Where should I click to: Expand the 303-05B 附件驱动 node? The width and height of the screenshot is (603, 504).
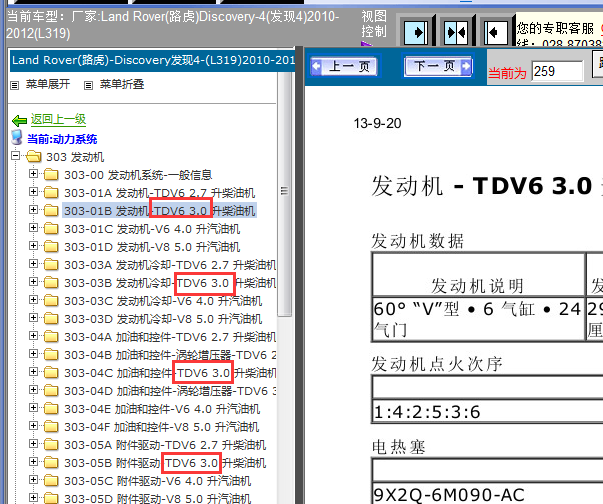coord(33,462)
